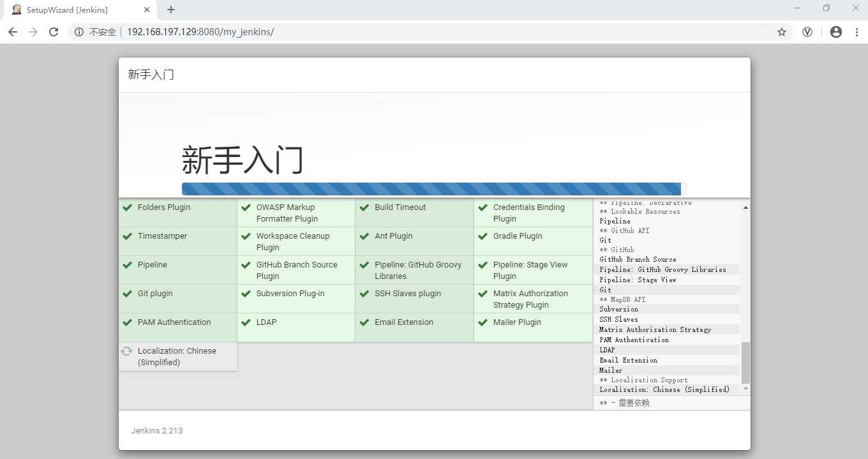Click "** Localization Support" in the log
This screenshot has width=868, height=459.
(x=643, y=380)
